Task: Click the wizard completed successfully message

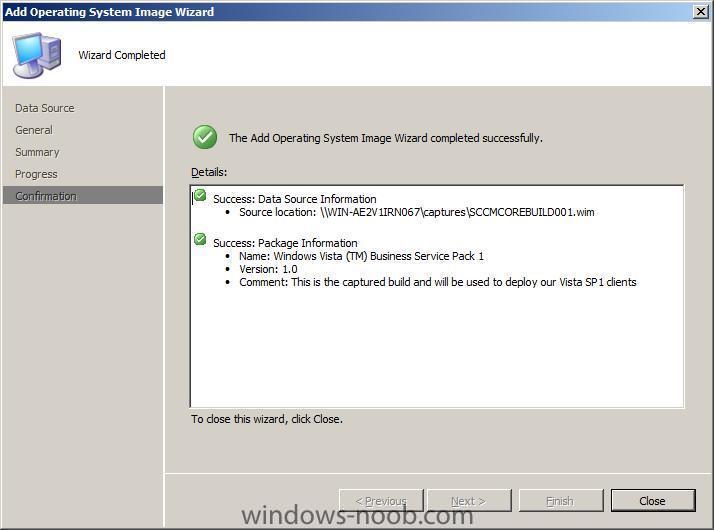Action: click(386, 138)
